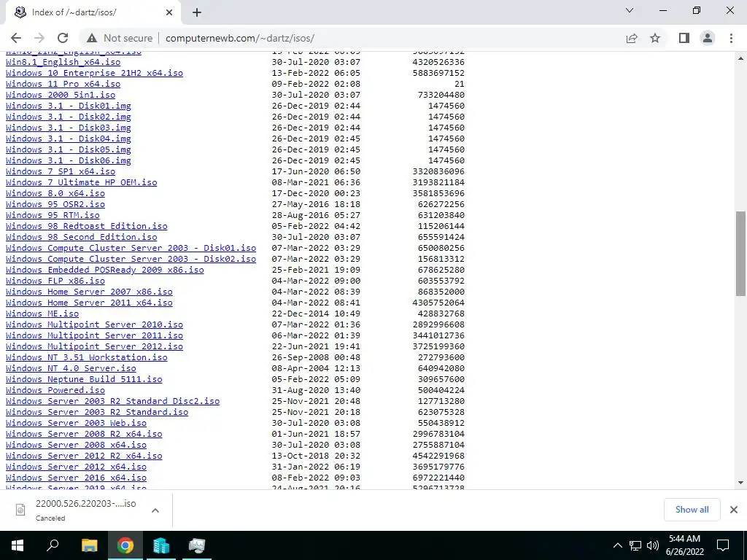Download Windows ME.iso
This screenshot has width=747, height=560.
(42, 314)
